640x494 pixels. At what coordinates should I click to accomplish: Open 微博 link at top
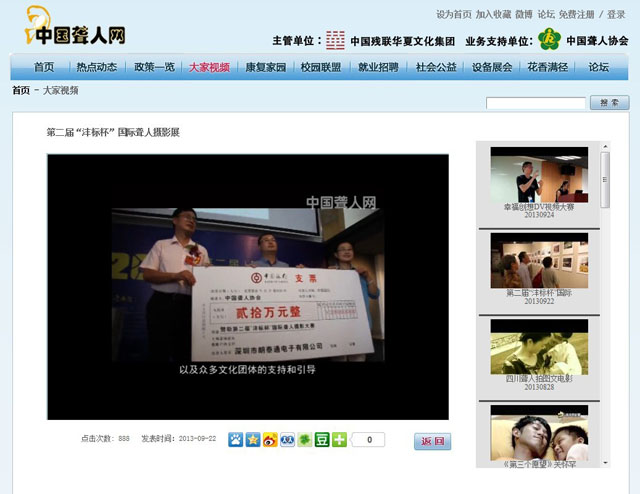524,15
